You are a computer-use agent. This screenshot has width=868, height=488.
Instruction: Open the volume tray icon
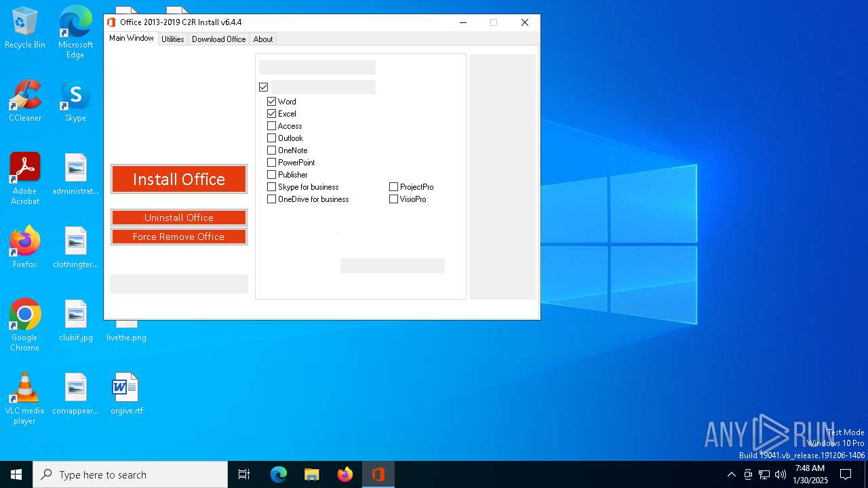781,474
